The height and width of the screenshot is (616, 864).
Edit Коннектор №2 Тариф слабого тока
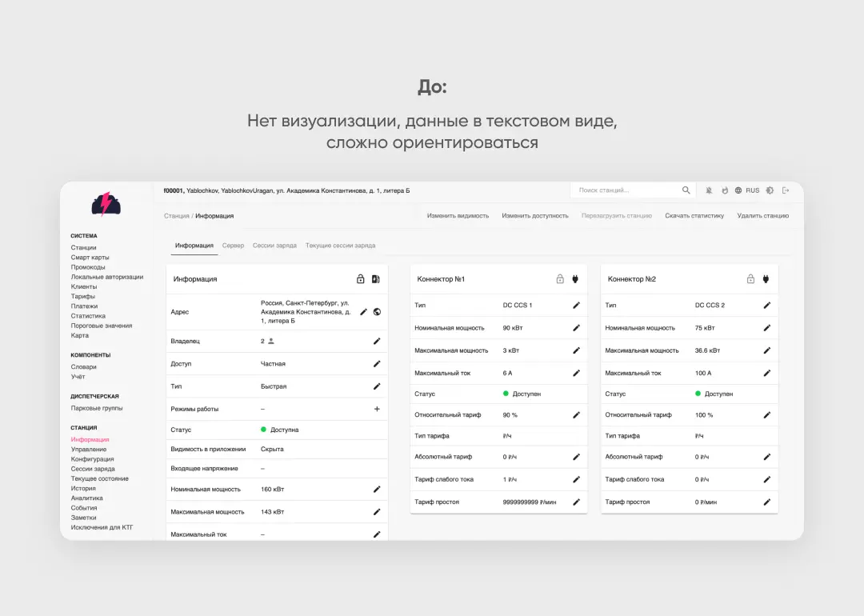pos(767,479)
